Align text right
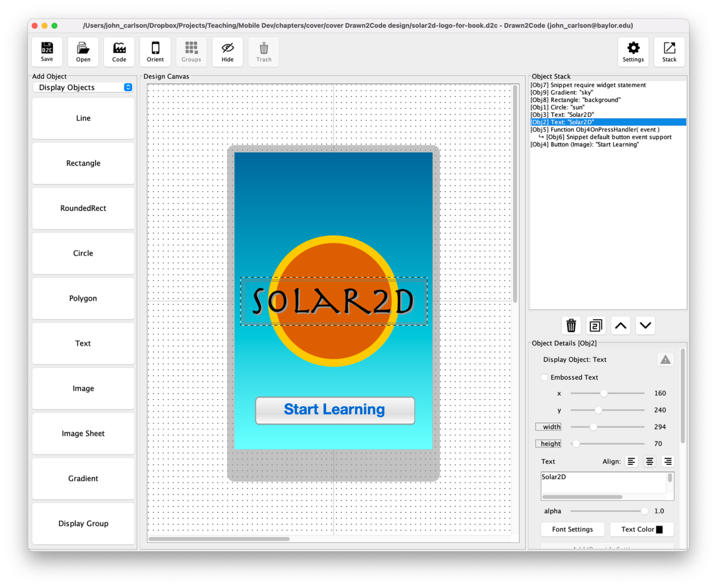717x588 pixels. coord(668,461)
